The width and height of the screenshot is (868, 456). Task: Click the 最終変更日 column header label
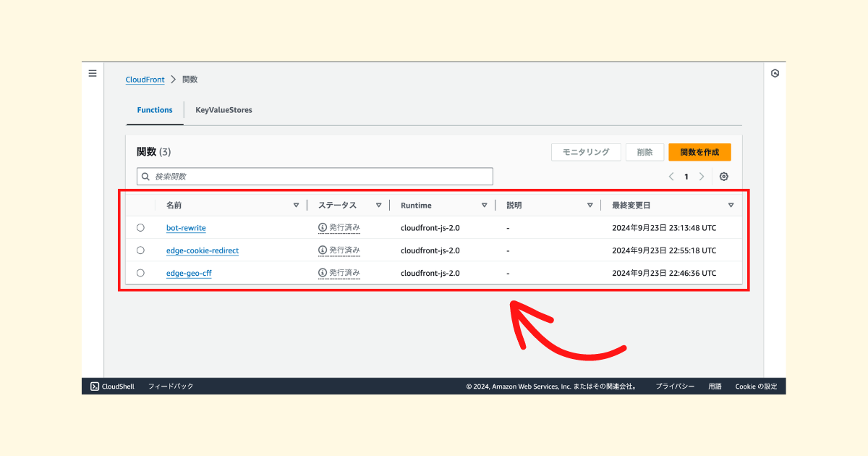click(x=631, y=206)
